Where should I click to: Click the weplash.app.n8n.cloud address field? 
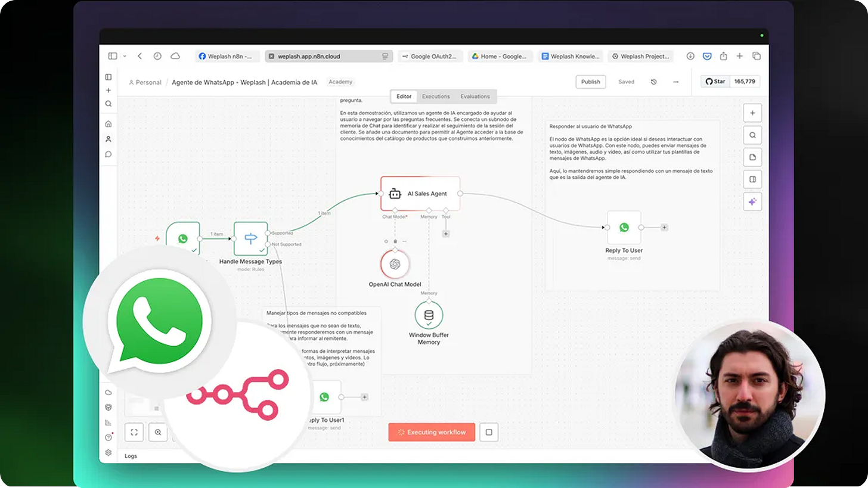pyautogui.click(x=328, y=56)
